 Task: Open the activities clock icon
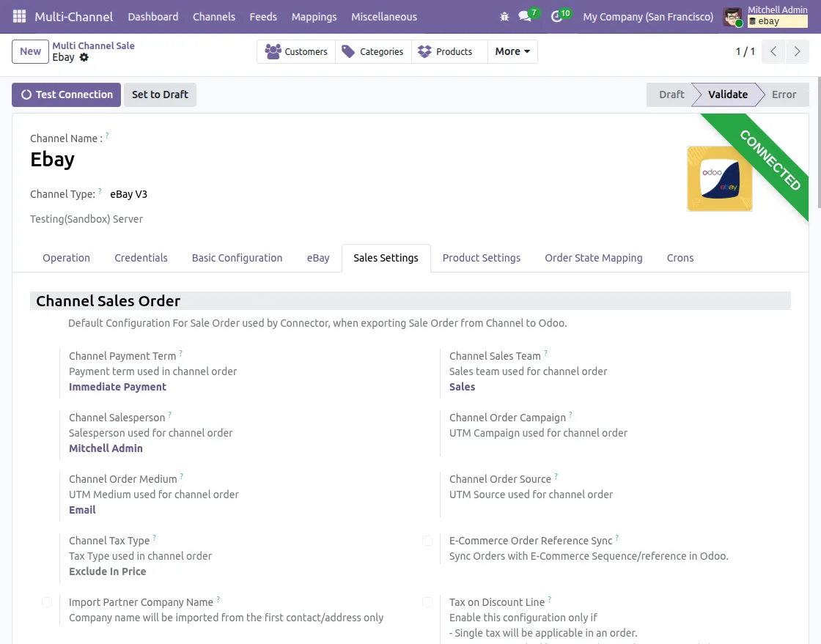click(556, 17)
